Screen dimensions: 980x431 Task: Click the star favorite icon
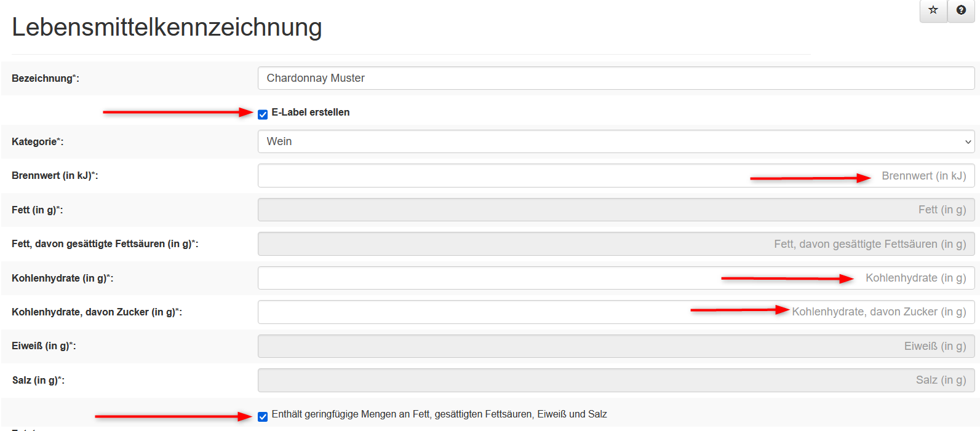(933, 10)
